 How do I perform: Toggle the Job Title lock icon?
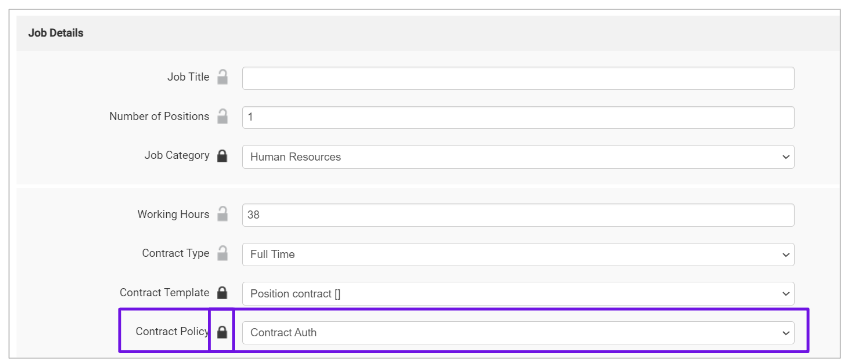[222, 77]
